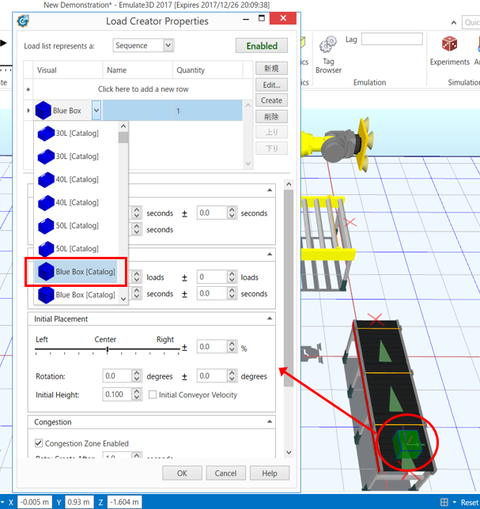Open Help for Load Creator
The width and height of the screenshot is (480, 509).
269,473
